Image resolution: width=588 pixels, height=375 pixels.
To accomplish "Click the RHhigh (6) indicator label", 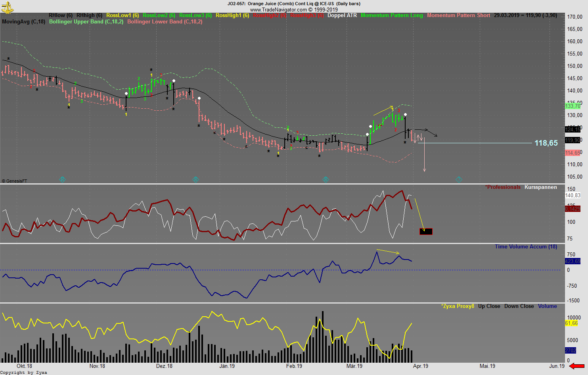I will point(89,15).
